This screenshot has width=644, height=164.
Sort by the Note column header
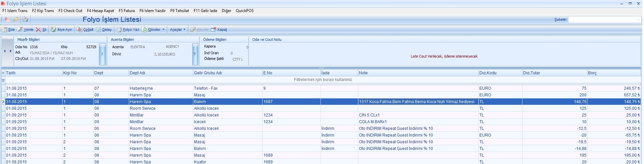coord(418,73)
